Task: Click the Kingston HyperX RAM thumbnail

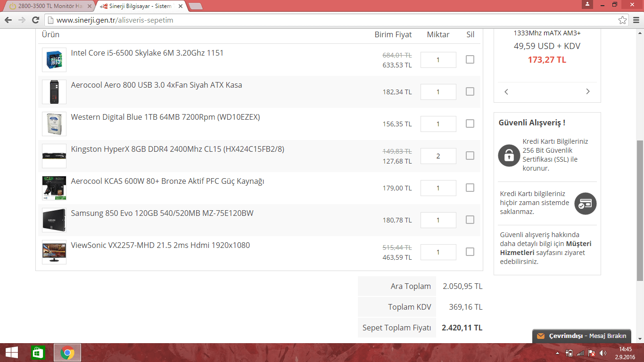Action: (54, 156)
